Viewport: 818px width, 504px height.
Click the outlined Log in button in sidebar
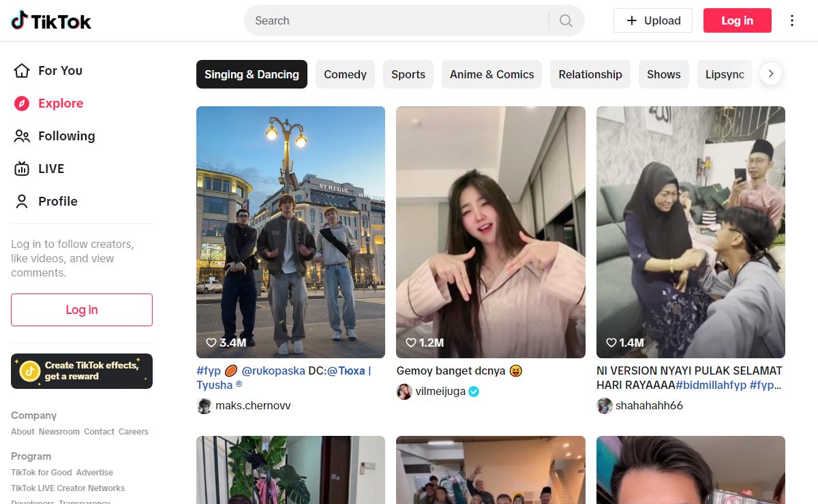82,310
